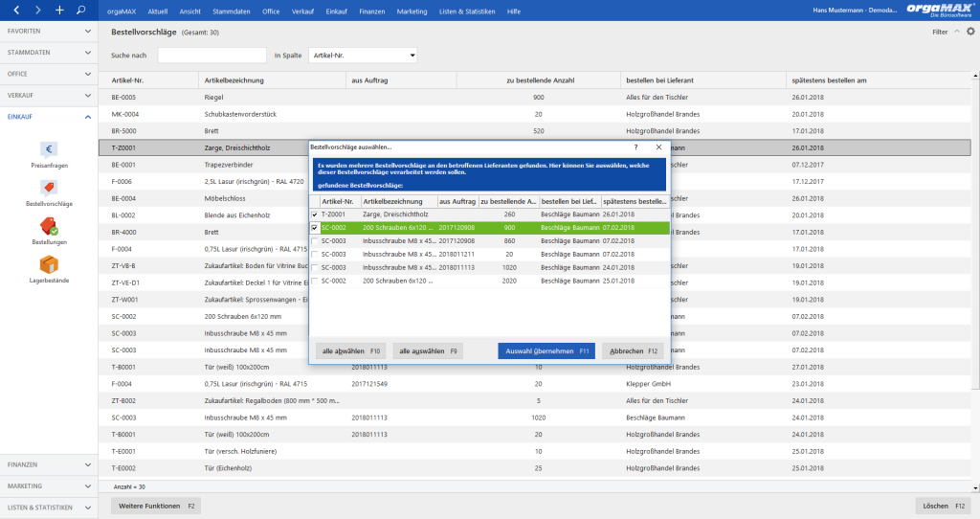
Task: Select BR-5000 Brett row with 520
Action: click(x=534, y=130)
